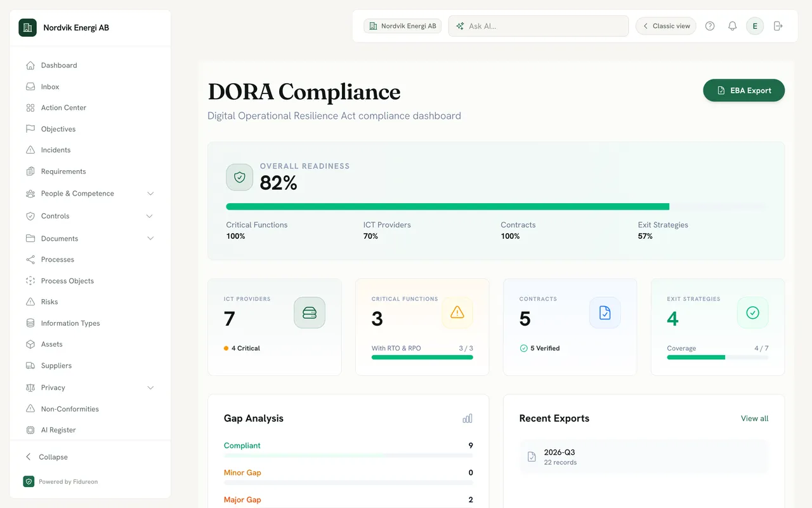The height and width of the screenshot is (508, 812).
Task: Click the 4 Critical status text
Action: [246, 348]
